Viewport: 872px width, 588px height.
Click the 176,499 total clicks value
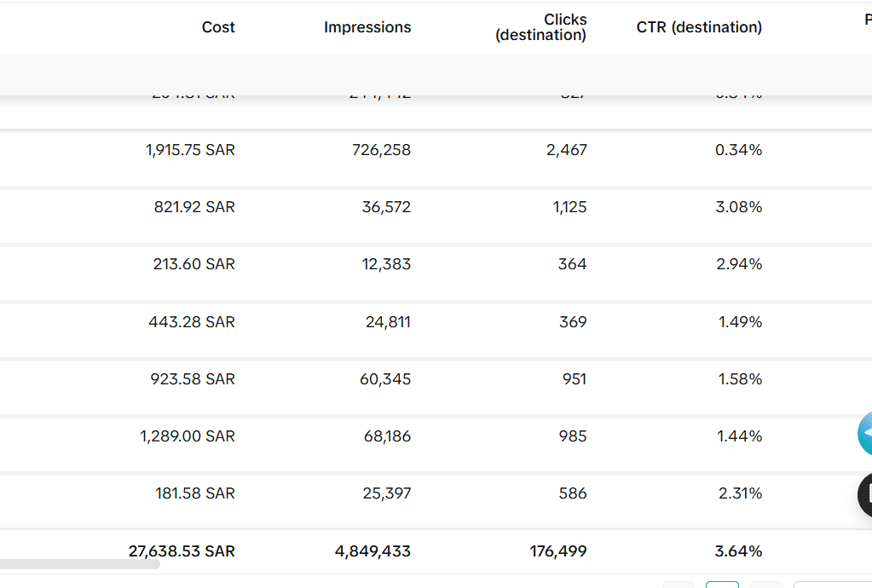558,551
